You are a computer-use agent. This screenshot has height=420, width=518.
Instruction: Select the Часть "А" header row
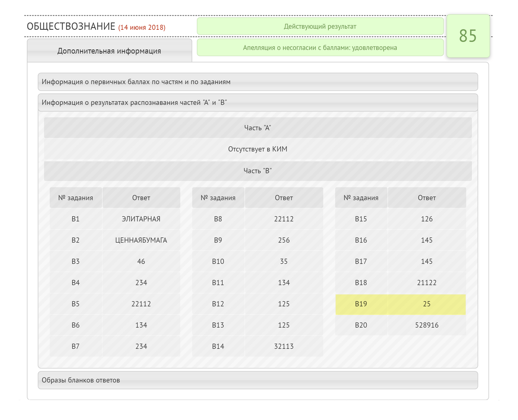tap(258, 128)
